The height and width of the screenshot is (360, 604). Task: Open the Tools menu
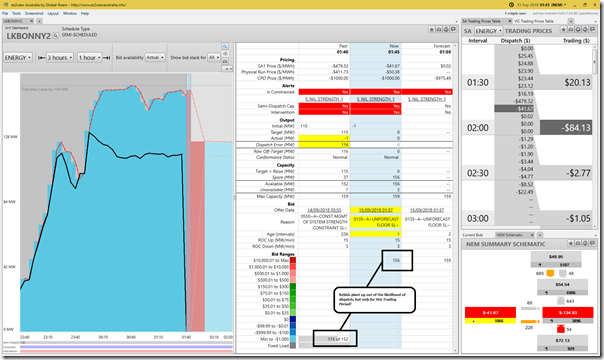(x=16, y=13)
